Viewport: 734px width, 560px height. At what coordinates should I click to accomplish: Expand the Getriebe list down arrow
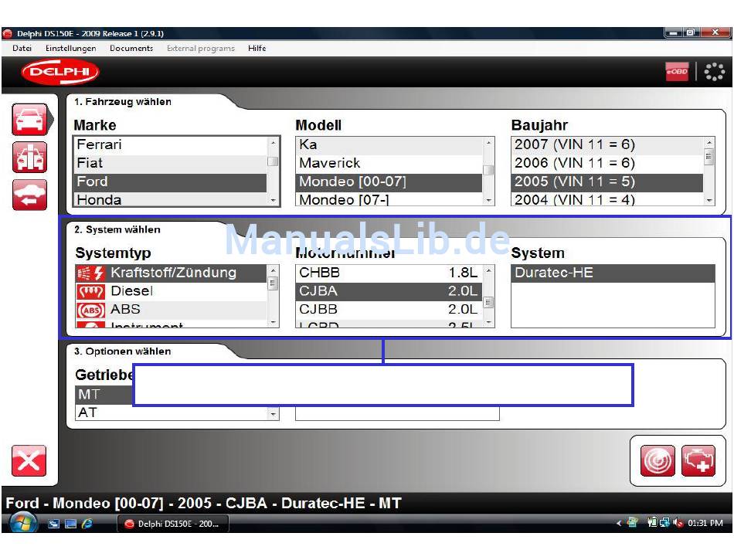[273, 414]
